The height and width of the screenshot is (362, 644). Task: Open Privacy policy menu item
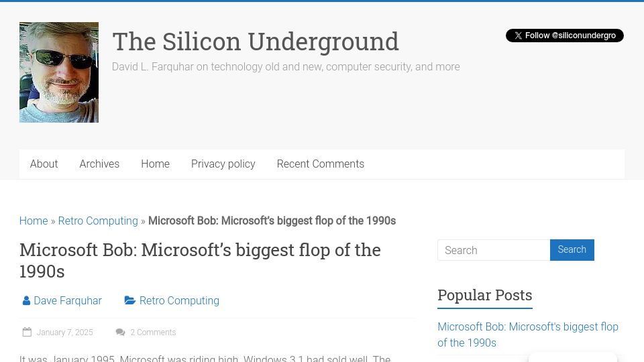click(x=223, y=164)
